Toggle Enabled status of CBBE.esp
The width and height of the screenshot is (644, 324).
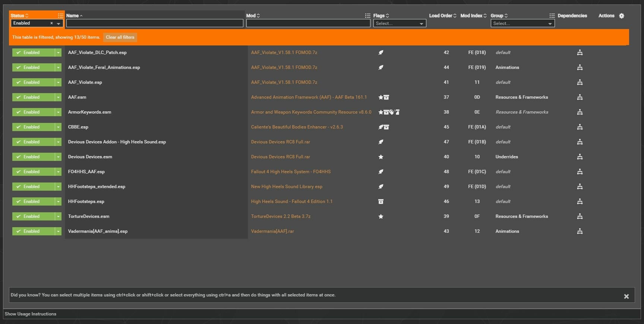pyautogui.click(x=34, y=127)
